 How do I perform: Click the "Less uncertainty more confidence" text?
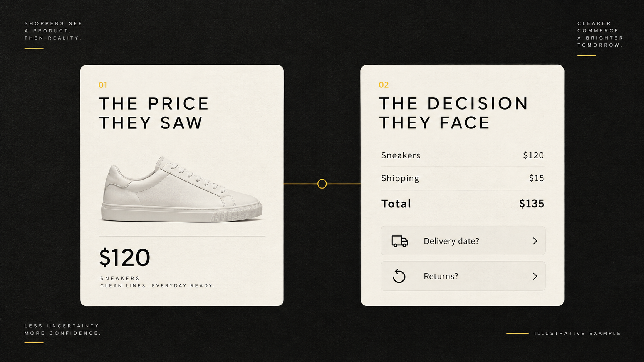[62, 330]
